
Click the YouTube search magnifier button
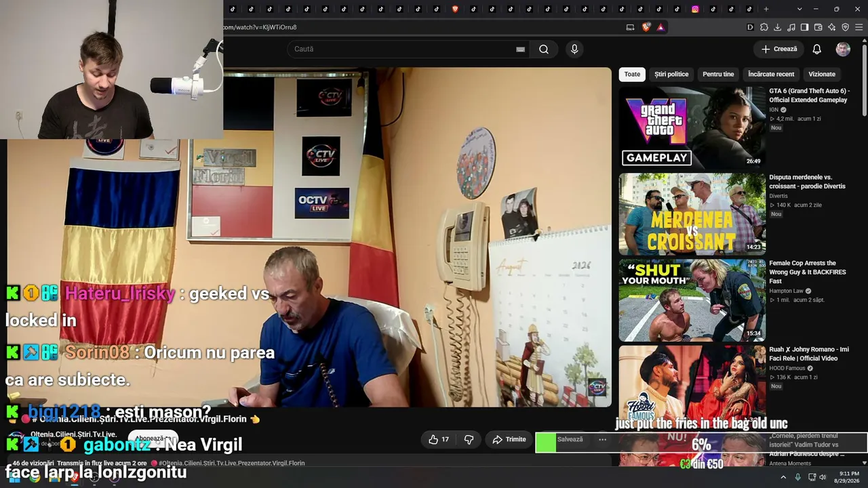(543, 49)
